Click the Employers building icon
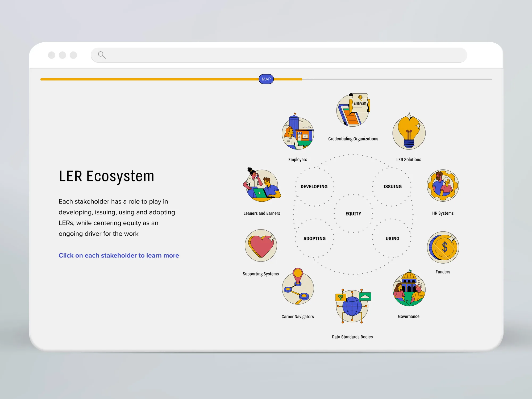Viewport: 532px width, 399px height. [x=298, y=133]
